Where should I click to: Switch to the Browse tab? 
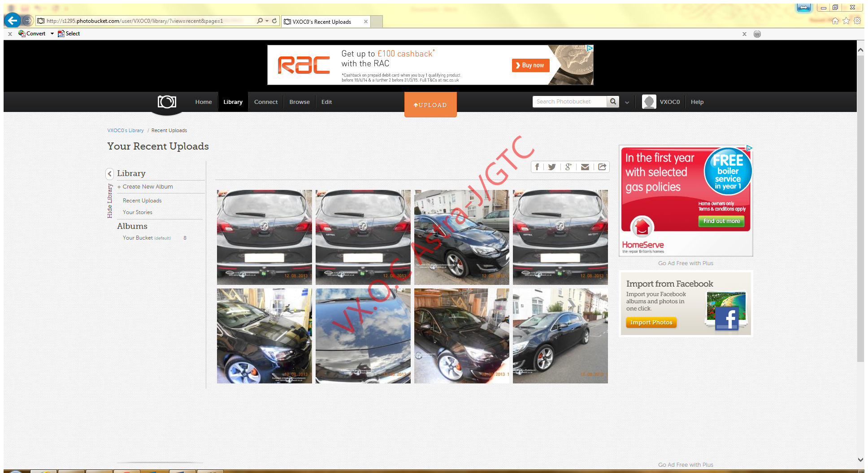299,102
